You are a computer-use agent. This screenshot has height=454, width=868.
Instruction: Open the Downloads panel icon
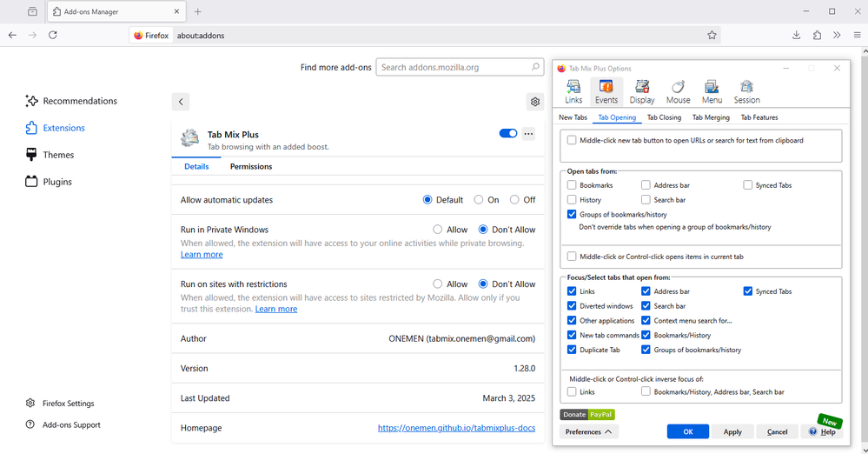pyautogui.click(x=796, y=35)
